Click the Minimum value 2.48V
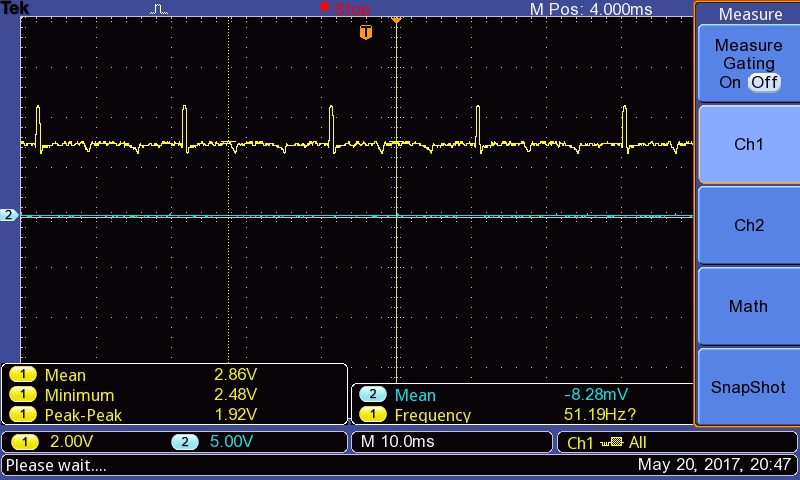The width and height of the screenshot is (800, 480). pos(235,394)
